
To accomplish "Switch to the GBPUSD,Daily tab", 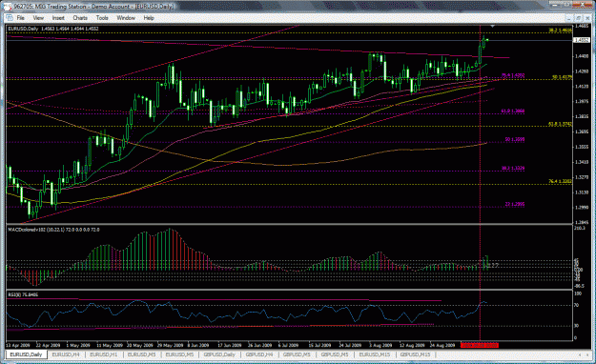I will coord(219,354).
